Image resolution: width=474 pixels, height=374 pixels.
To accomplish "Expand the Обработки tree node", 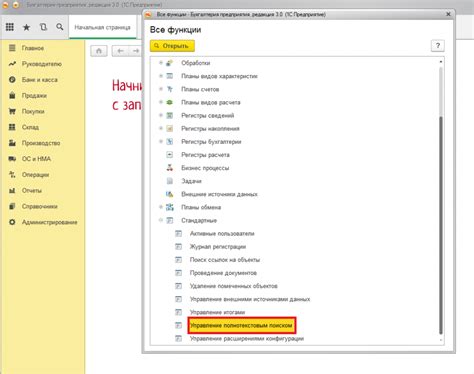I will (161, 63).
